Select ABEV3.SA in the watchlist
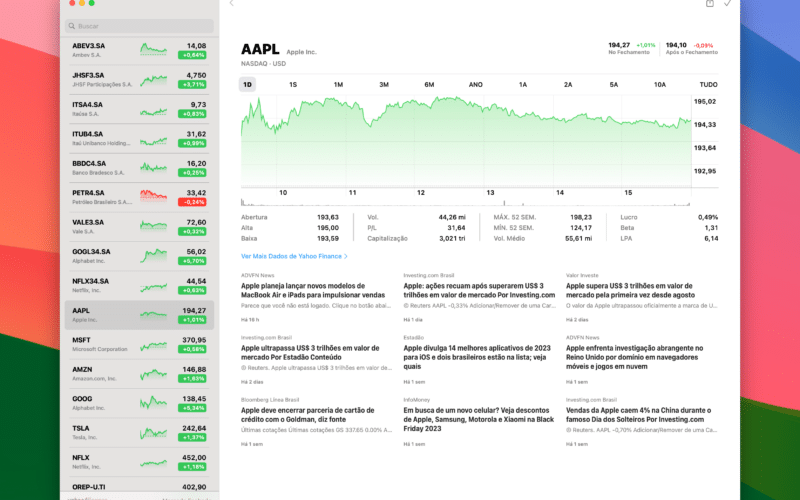Viewport: 800px width, 500px height. coord(139,50)
